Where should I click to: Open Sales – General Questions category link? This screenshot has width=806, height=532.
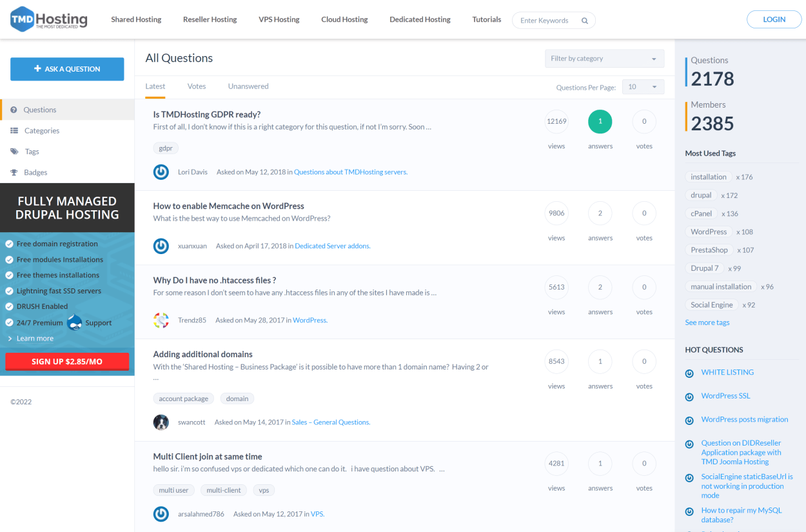click(331, 422)
